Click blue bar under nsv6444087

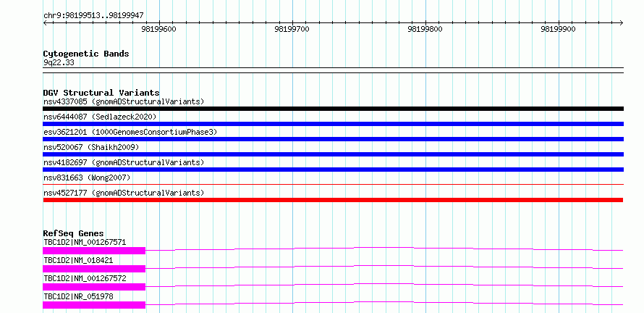tap(333, 124)
